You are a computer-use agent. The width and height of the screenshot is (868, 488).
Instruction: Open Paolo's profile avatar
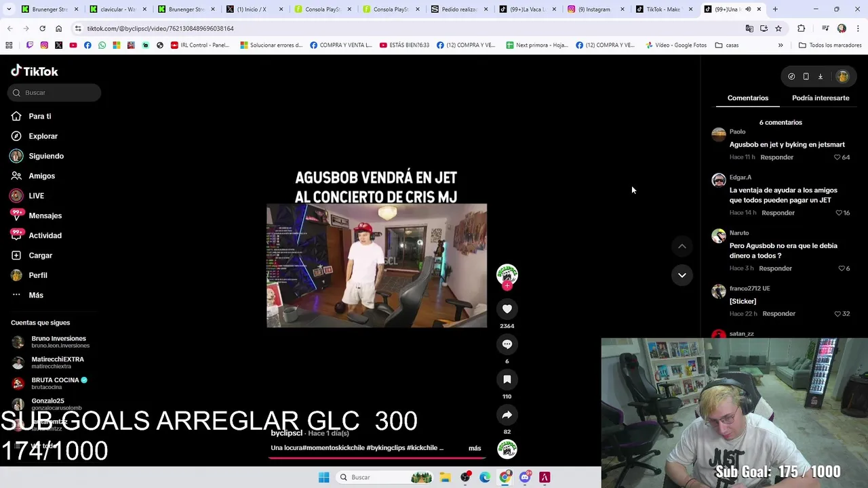719,134
